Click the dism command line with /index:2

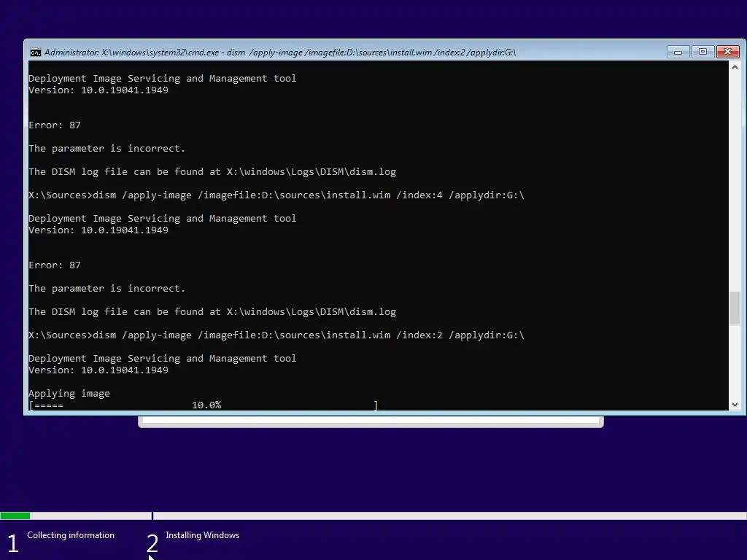tap(276, 335)
